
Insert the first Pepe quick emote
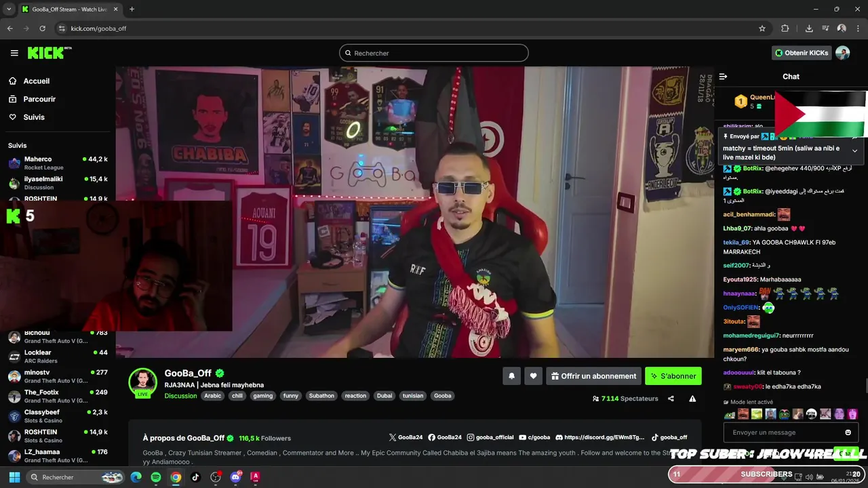click(730, 414)
